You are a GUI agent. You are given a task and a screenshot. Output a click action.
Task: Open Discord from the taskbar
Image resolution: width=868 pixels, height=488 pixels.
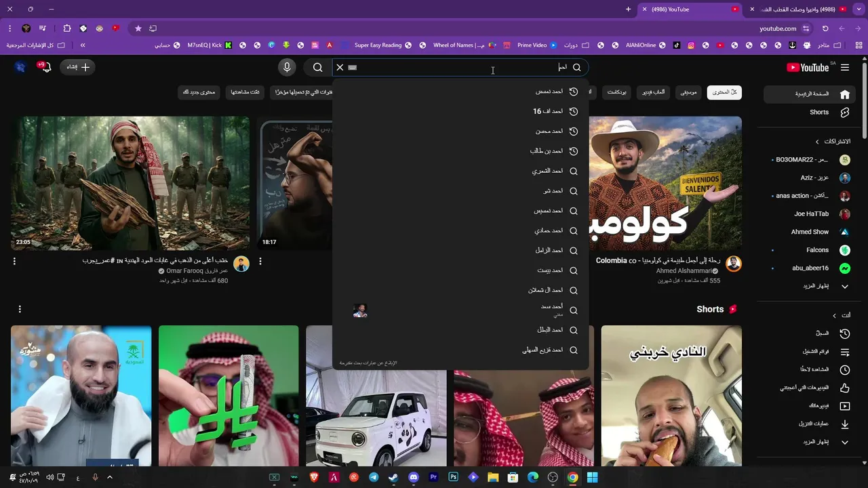click(414, 477)
